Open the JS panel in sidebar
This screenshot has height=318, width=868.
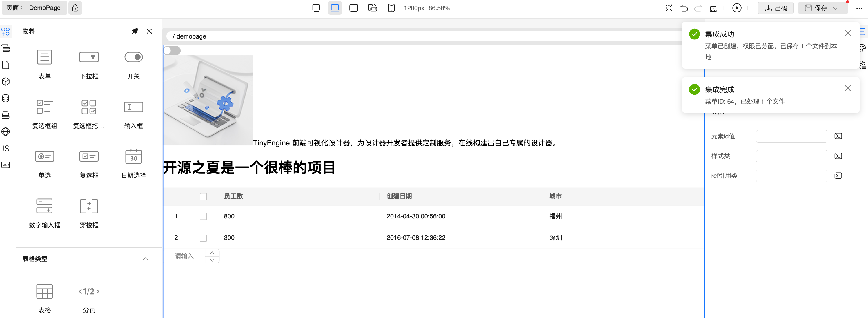6,148
